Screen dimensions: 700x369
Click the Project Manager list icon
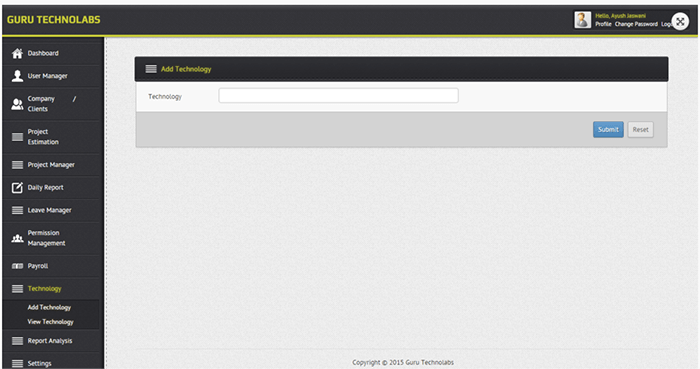17,165
